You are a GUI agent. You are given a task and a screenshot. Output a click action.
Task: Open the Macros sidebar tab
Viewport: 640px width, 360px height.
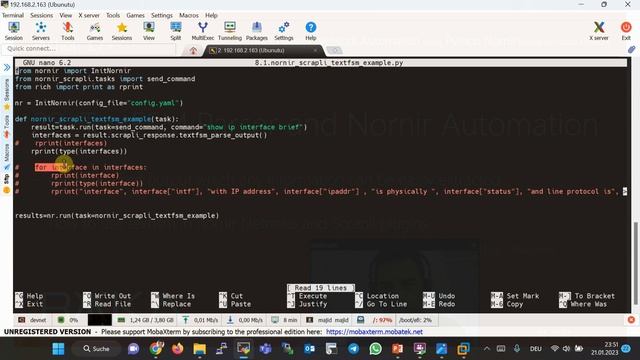tap(7, 156)
